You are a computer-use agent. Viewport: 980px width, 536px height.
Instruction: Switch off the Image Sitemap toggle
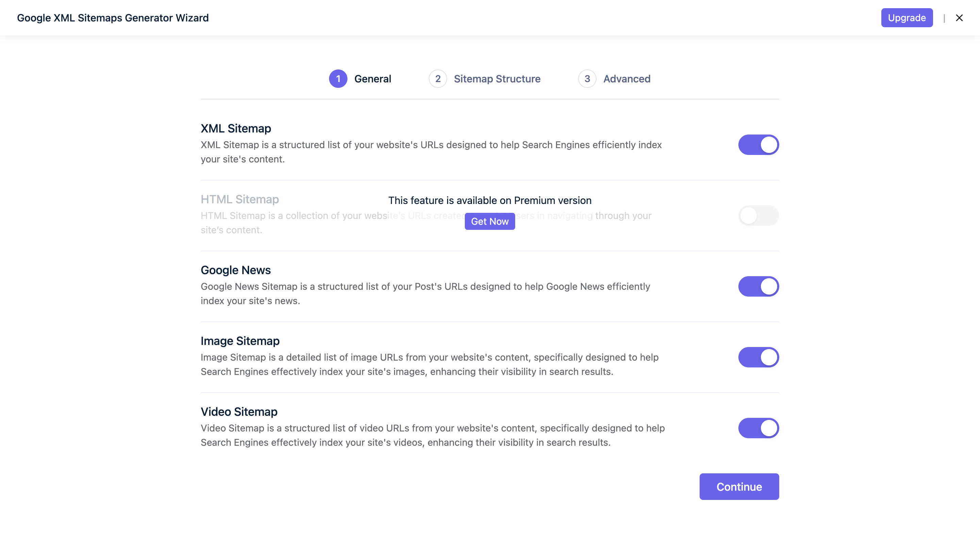pos(758,357)
